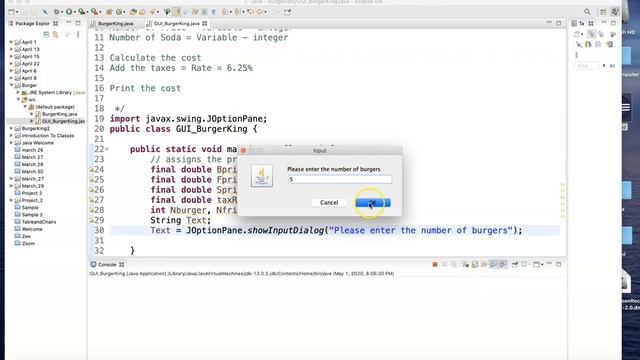The width and height of the screenshot is (640, 360).
Task: Collapse the Burger project
Action: pyautogui.click(x=11, y=85)
